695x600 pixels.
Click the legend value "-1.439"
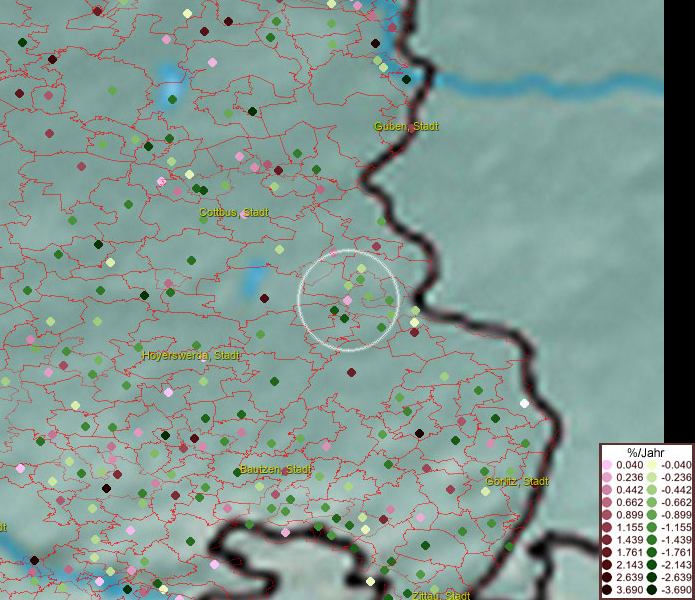click(676, 540)
